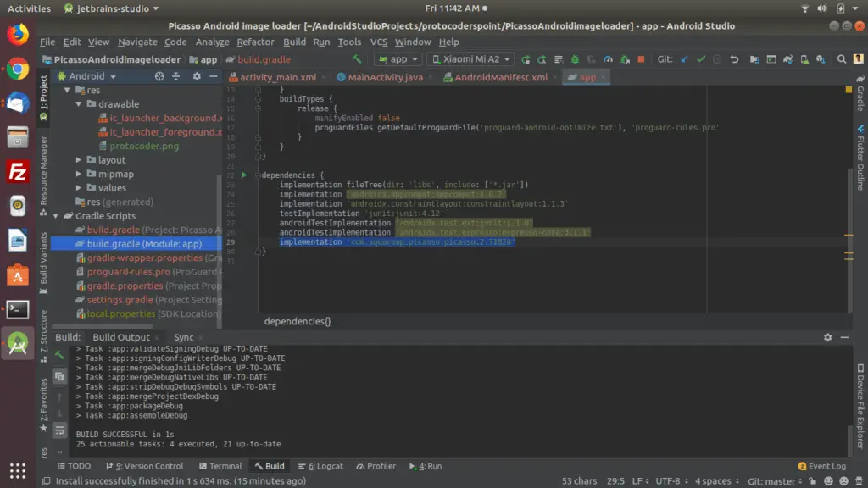
Task: Open the Refactor menu
Action: tap(255, 42)
